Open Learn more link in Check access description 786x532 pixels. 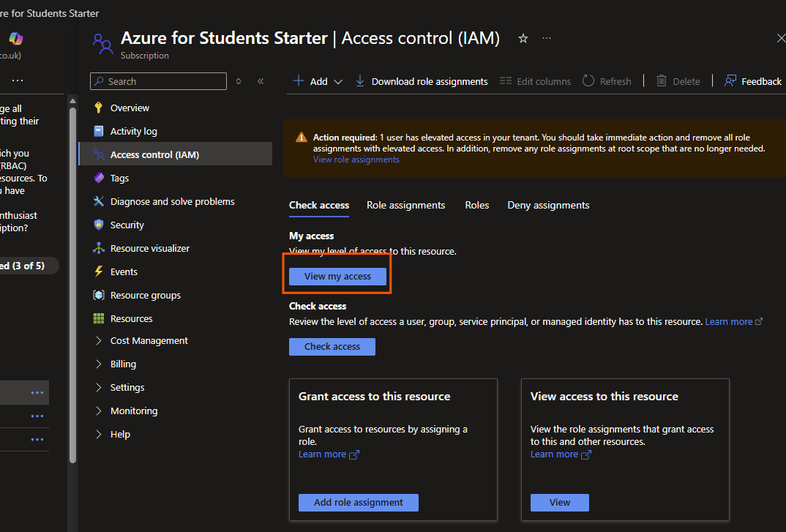[x=734, y=321]
